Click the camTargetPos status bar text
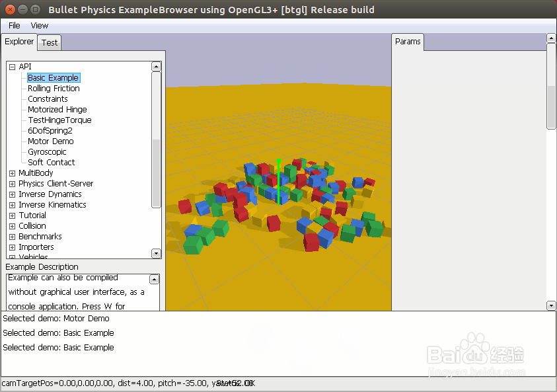The height and width of the screenshot is (392, 557). click(128, 383)
